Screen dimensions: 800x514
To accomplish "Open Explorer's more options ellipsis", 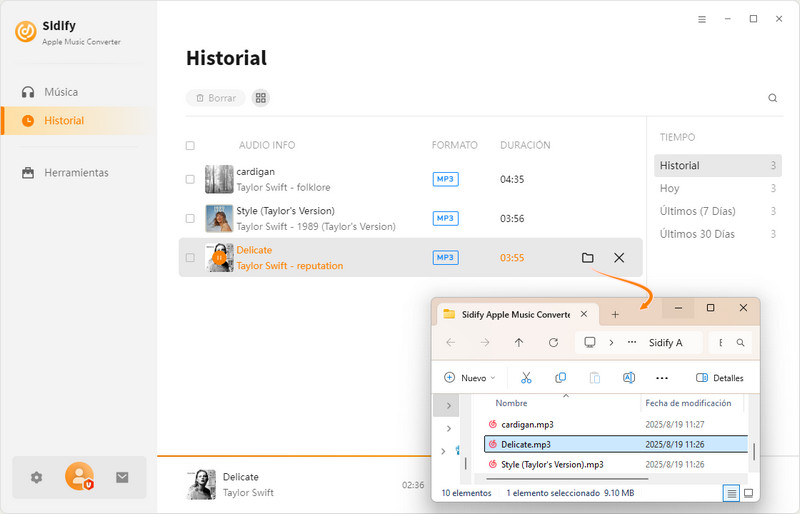I will [662, 378].
